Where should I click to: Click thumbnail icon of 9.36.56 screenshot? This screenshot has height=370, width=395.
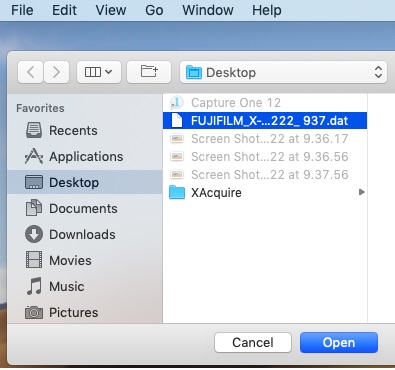pos(177,156)
